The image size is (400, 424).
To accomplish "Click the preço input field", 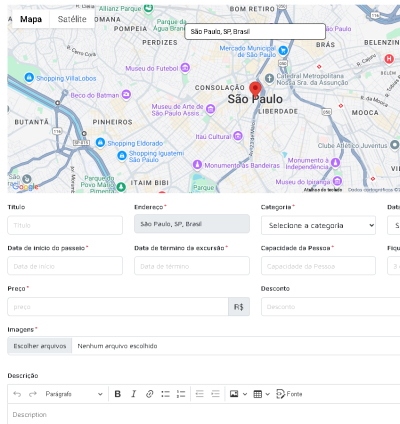I will pyautogui.click(x=118, y=307).
